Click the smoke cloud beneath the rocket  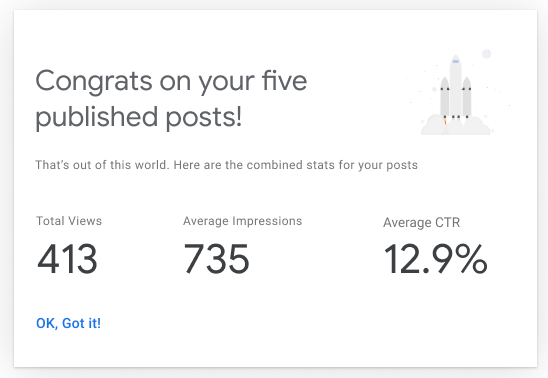coord(455,126)
